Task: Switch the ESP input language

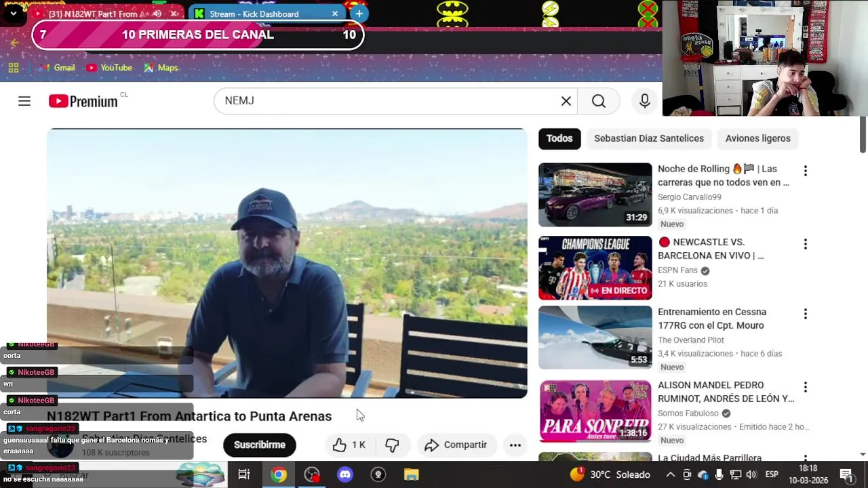Action: 772,474
